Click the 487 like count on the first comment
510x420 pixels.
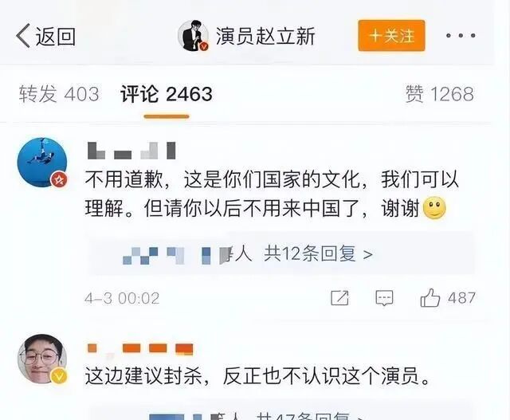[461, 298]
